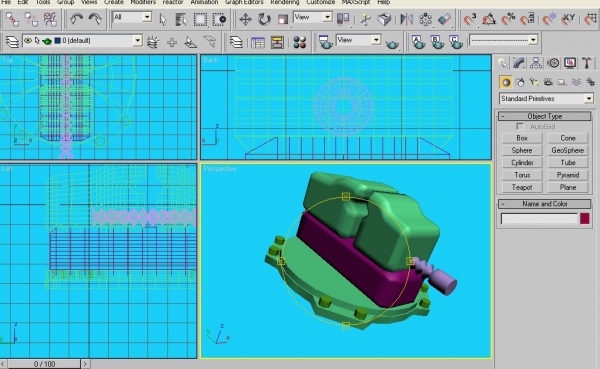Open the Customize menu
600x369 pixels.
pos(321,2)
